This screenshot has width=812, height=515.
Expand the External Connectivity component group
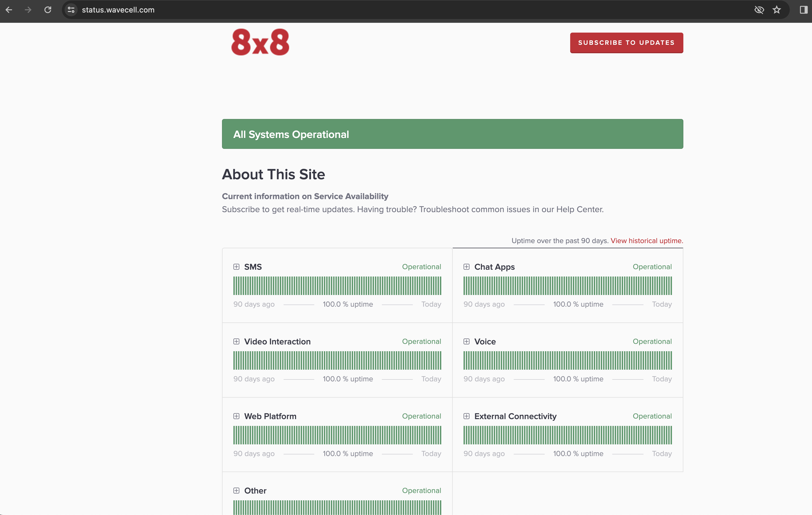[466, 416]
